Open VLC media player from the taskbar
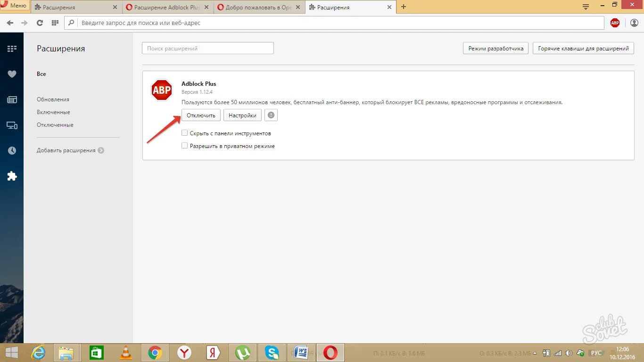The width and height of the screenshot is (644, 362). [125, 353]
